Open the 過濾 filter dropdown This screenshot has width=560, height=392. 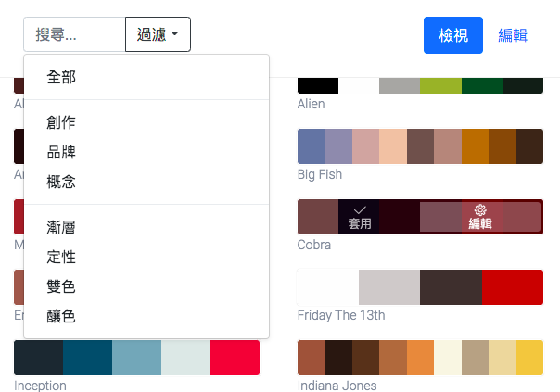158,34
